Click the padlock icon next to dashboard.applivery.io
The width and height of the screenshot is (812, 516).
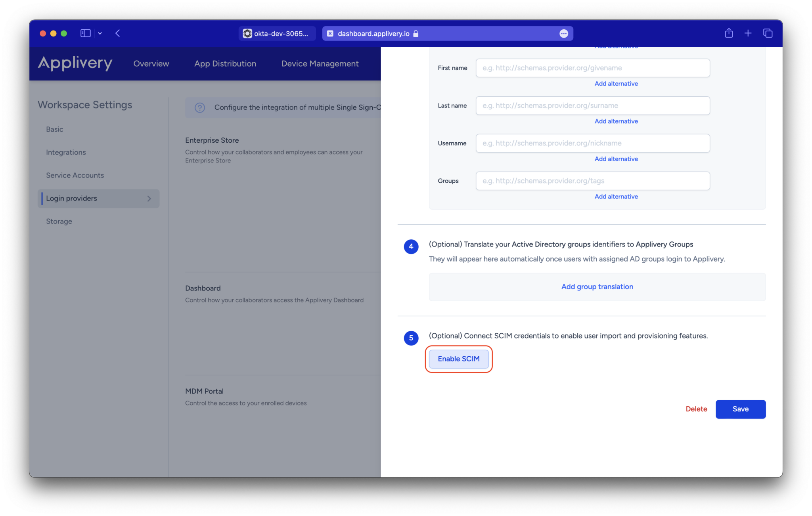pos(416,34)
